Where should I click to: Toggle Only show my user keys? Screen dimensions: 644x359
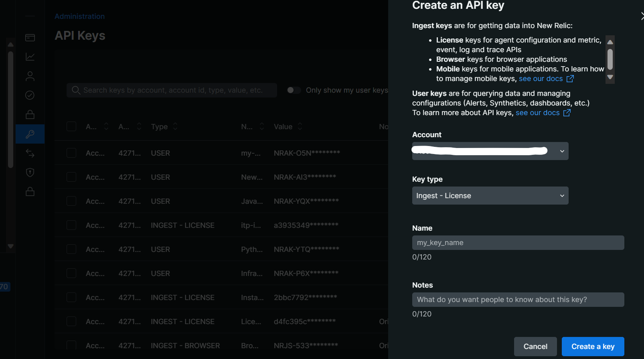[x=294, y=90]
